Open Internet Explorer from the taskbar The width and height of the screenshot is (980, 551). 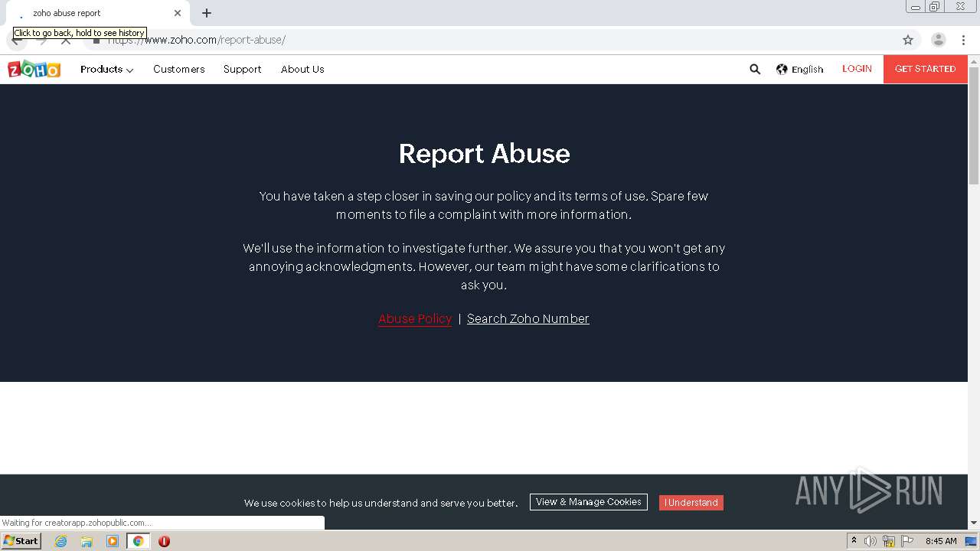[x=61, y=541]
